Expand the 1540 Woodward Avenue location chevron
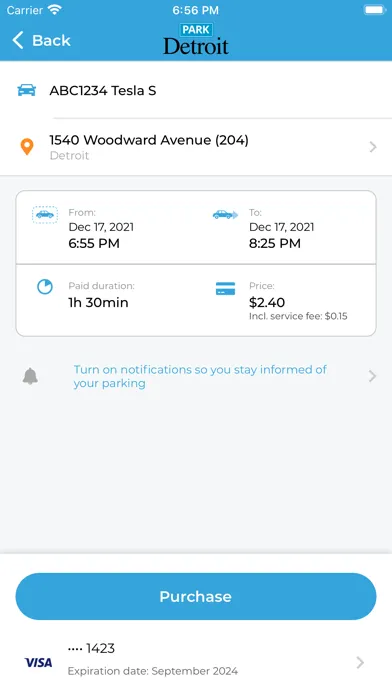This screenshot has height=696, width=392. (x=373, y=147)
